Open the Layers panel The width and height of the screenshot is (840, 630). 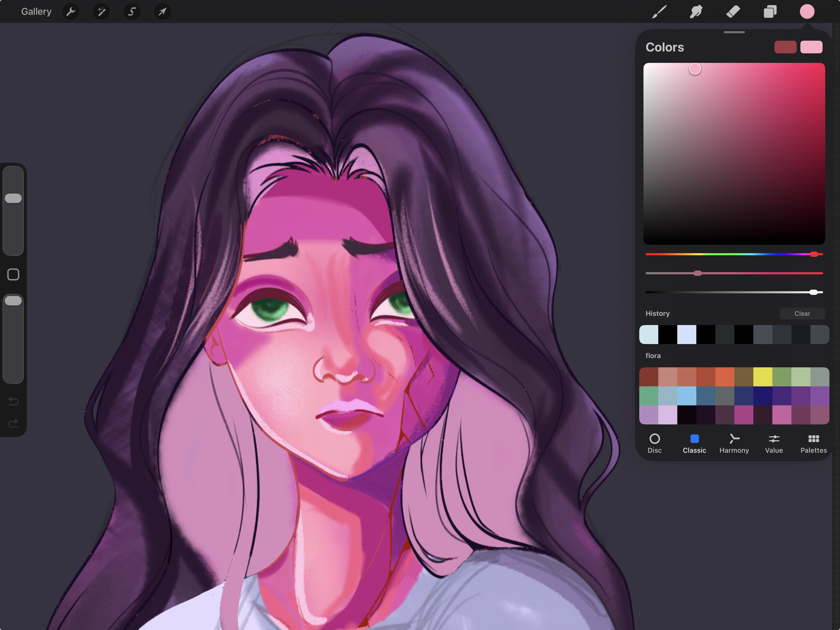pos(770,11)
